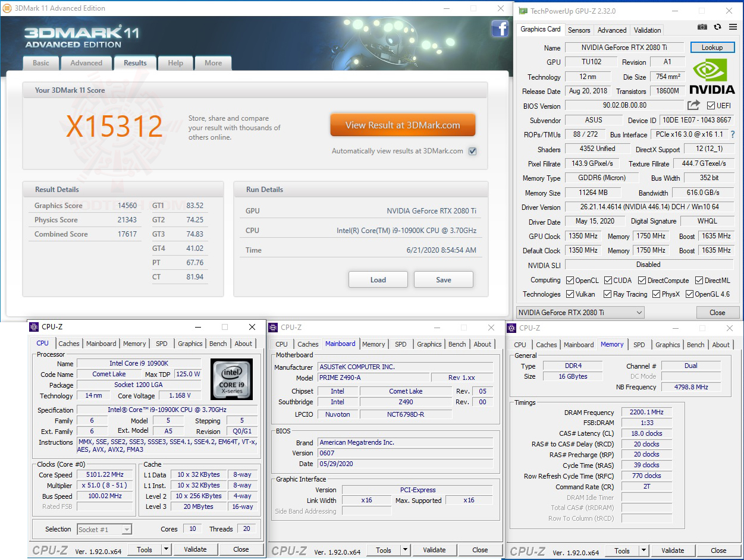Open bus interface help via question mark icon
744x560 pixels.
click(733, 134)
